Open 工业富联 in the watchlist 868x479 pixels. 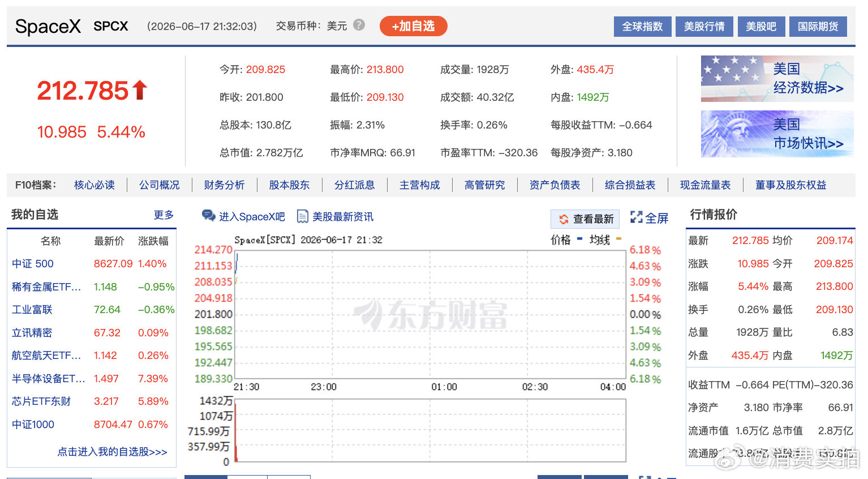pos(32,310)
